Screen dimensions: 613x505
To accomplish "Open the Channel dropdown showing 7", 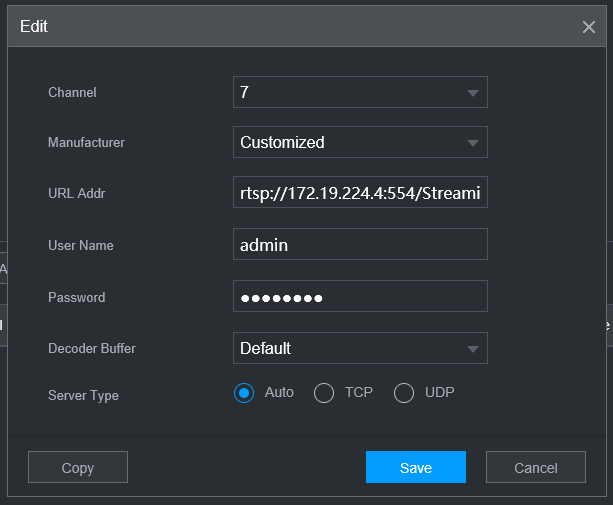I will [360, 92].
